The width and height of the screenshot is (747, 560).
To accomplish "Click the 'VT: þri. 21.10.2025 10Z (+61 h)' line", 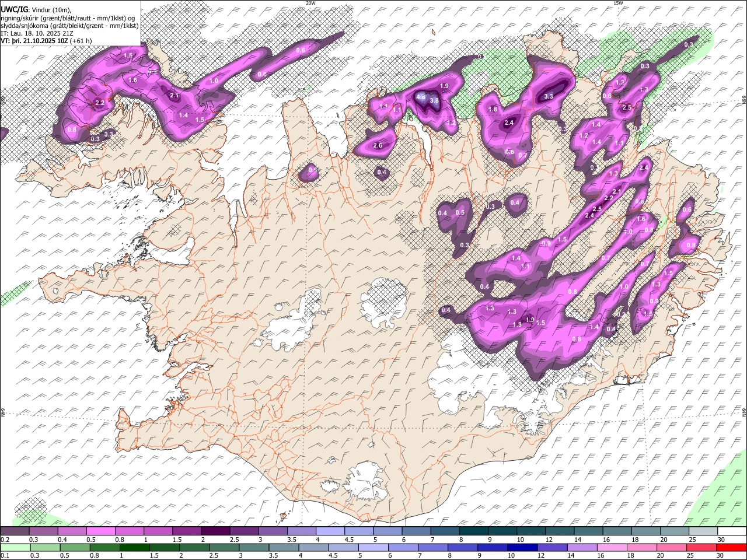I will click(46, 40).
